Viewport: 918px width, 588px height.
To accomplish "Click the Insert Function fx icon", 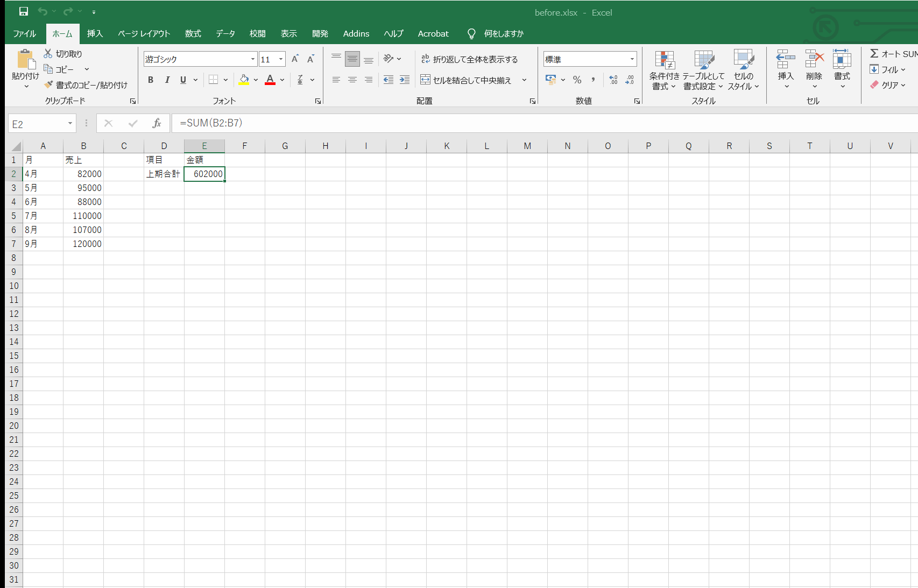I will tap(157, 123).
